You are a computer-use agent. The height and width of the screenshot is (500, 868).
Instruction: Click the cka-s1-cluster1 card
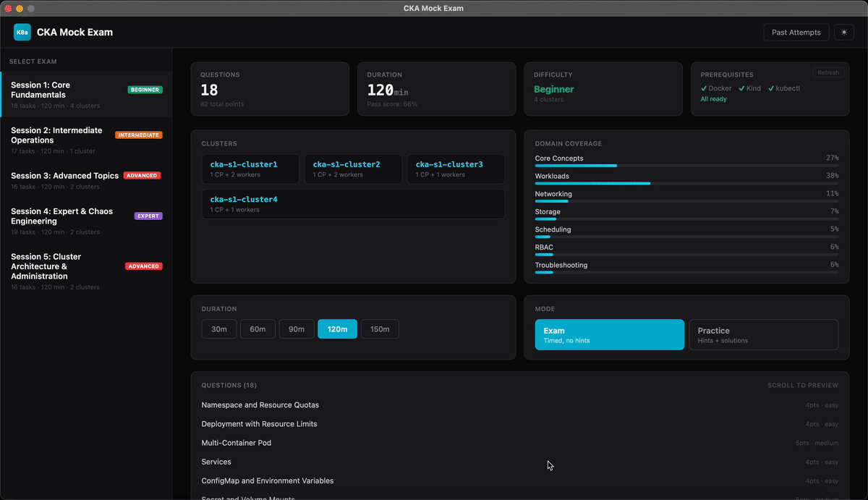(251, 169)
